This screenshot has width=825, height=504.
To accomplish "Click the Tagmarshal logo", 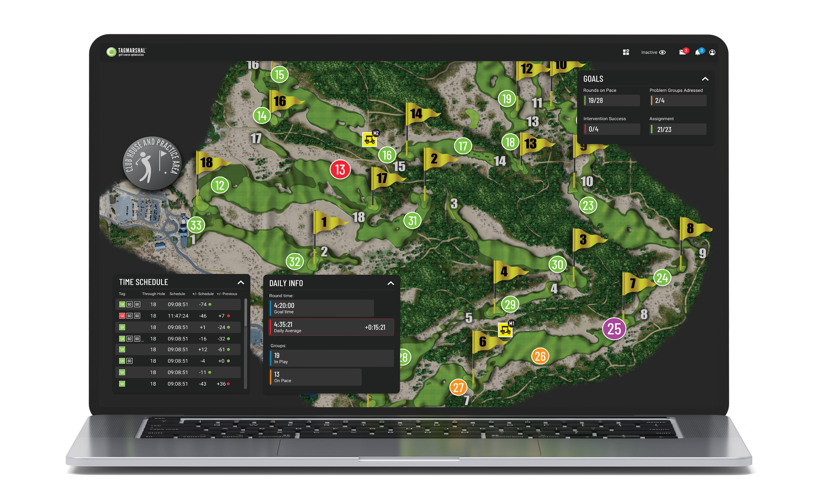I will 126,52.
